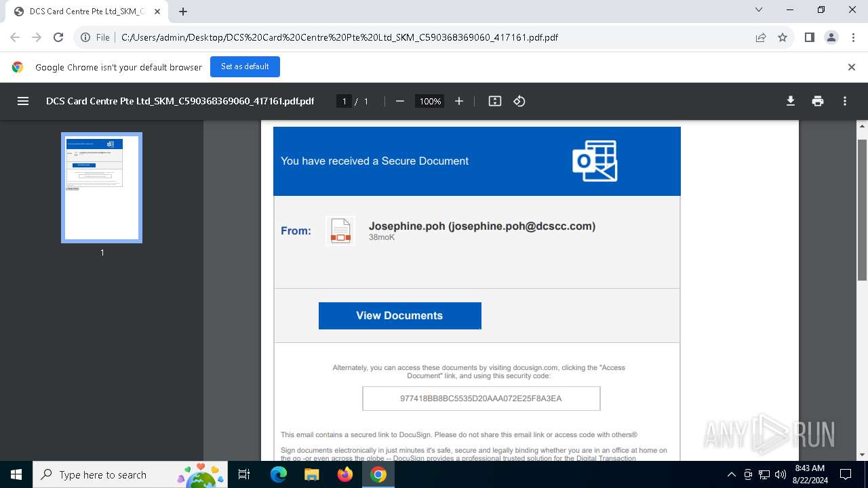Image resolution: width=868 pixels, height=488 pixels.
Task: Launch Firefox from taskbar
Action: (x=345, y=474)
